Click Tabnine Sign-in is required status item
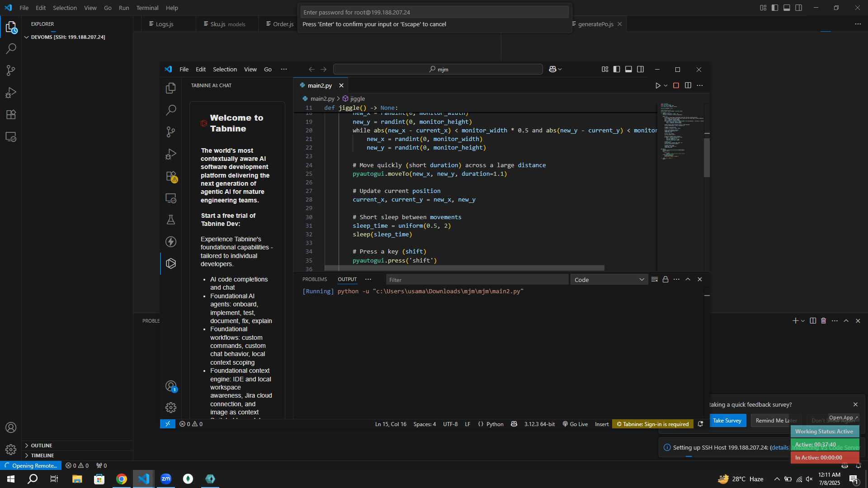868x488 pixels. pos(652,424)
